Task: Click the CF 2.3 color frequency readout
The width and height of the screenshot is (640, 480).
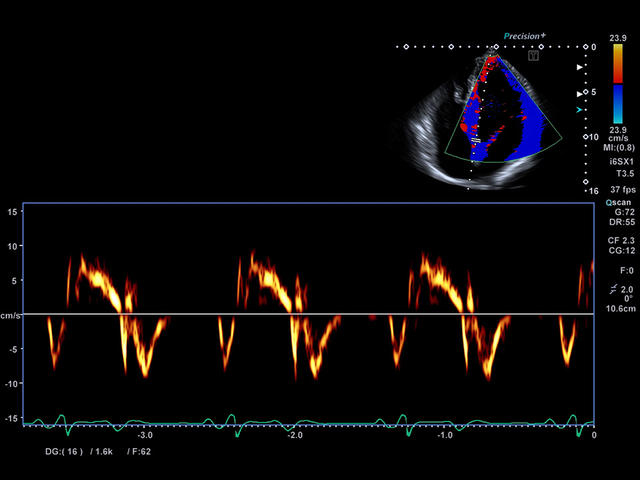Action: click(x=621, y=240)
